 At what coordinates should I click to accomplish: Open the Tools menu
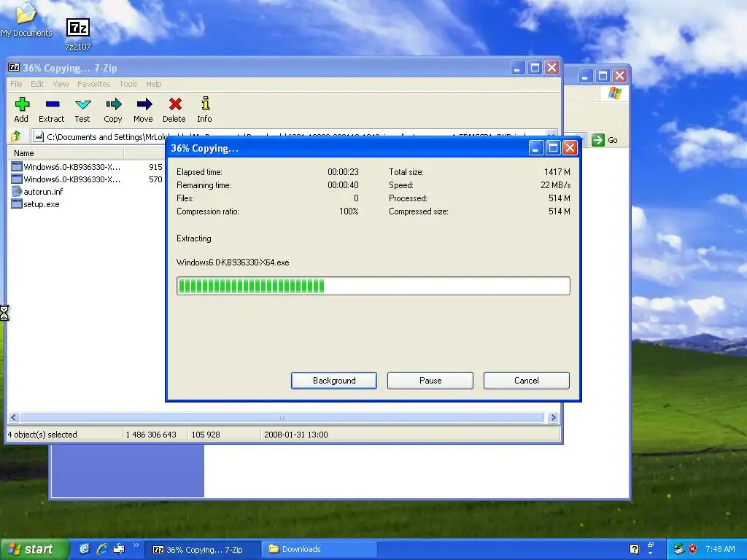[x=128, y=84]
